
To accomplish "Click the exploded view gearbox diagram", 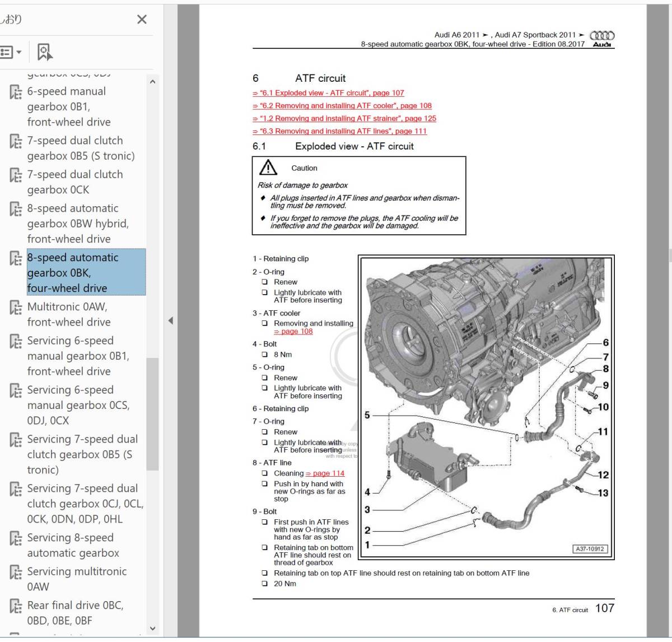I will tap(486, 407).
